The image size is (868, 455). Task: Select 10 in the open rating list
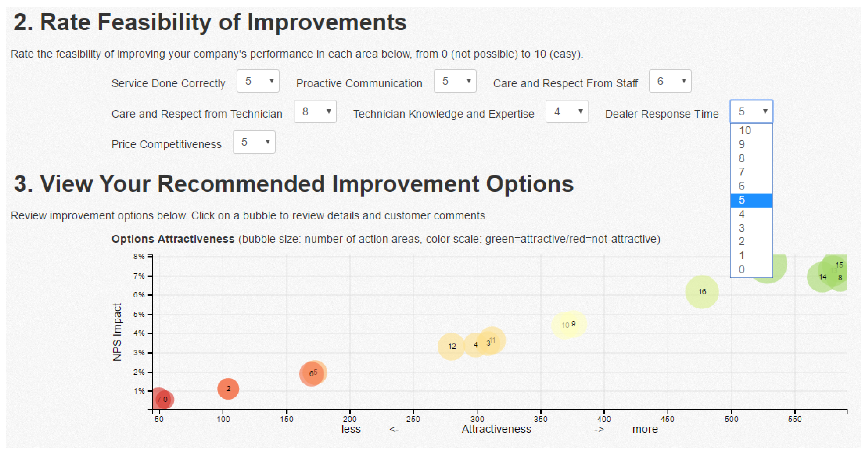751,131
